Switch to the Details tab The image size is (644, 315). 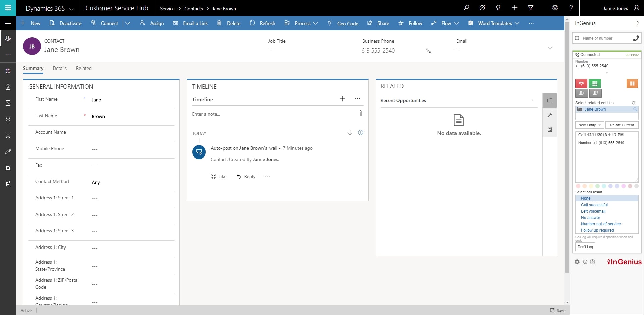coord(60,68)
